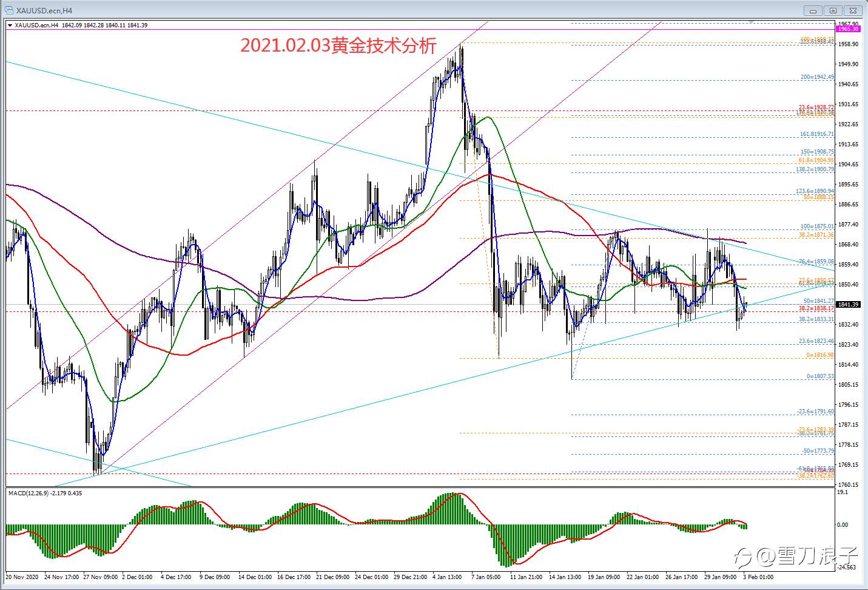Screen dimensions: 868x590
Task: Click the chart window icon in title bar
Action: coord(10,10)
